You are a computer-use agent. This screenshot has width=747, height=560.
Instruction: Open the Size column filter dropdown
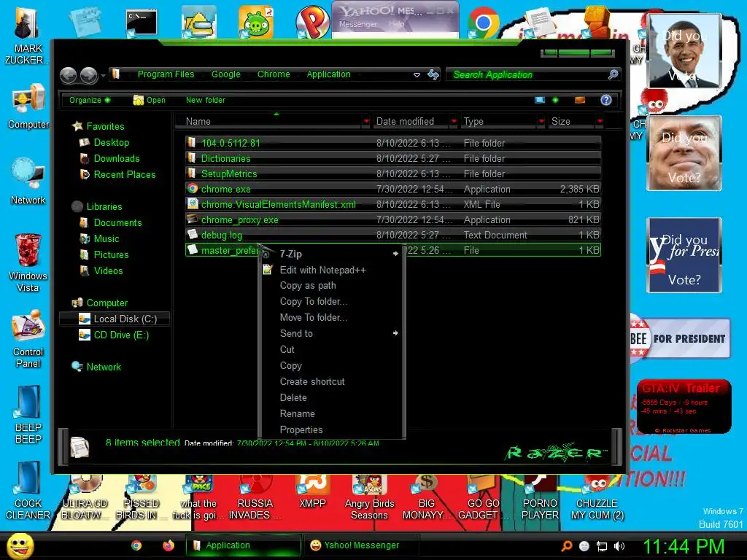[600, 122]
